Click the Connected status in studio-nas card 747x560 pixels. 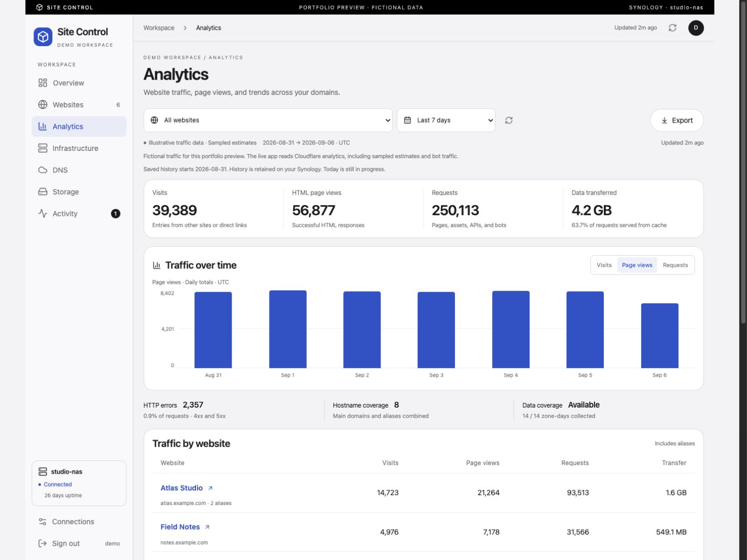click(x=55, y=485)
